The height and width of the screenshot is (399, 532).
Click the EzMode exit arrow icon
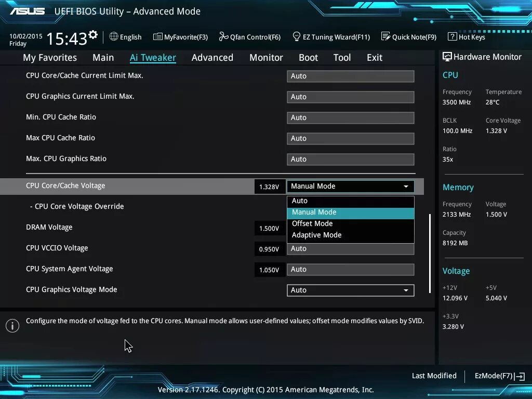click(520, 376)
